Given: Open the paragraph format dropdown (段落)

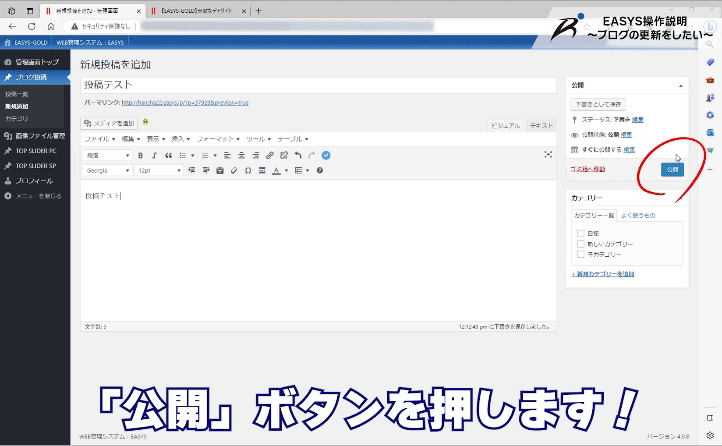Looking at the screenshot, I should coord(108,156).
